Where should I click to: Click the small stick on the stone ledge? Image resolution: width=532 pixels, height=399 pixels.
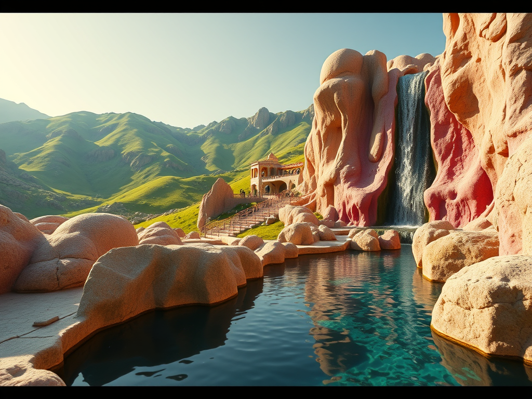tap(46, 322)
